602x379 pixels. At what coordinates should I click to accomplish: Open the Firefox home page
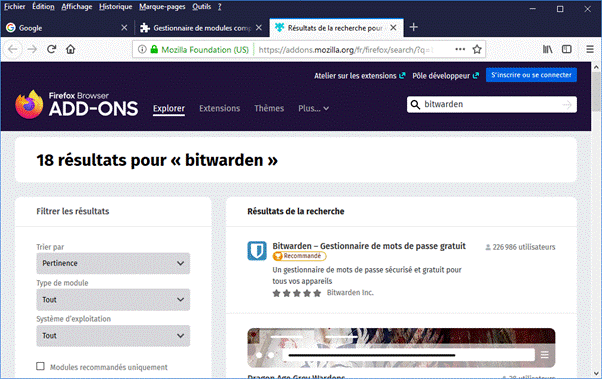coord(71,49)
